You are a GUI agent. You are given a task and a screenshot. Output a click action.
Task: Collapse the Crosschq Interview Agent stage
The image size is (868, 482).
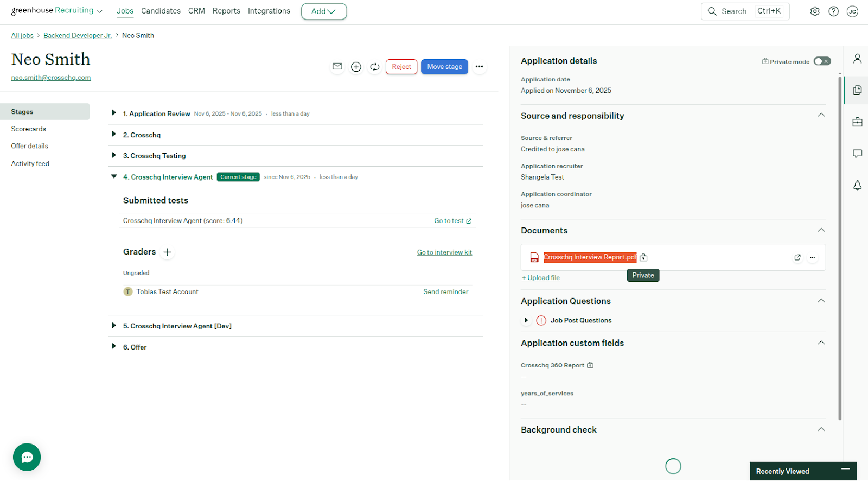pyautogui.click(x=114, y=176)
